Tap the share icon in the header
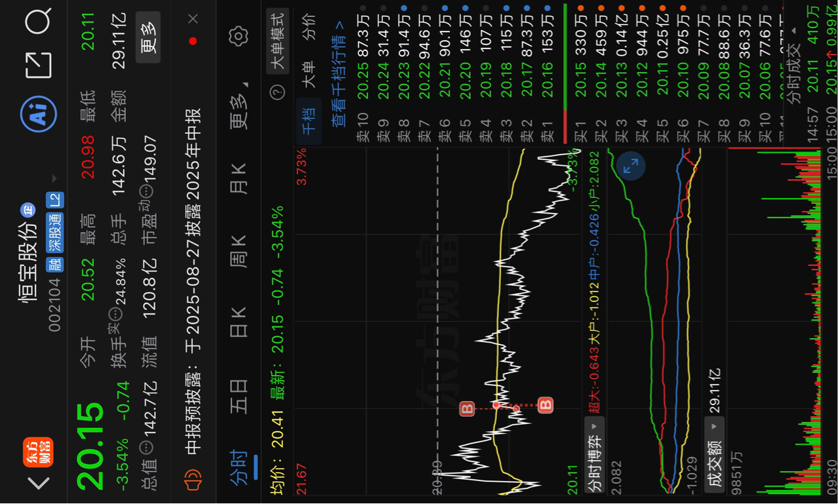 (39, 66)
